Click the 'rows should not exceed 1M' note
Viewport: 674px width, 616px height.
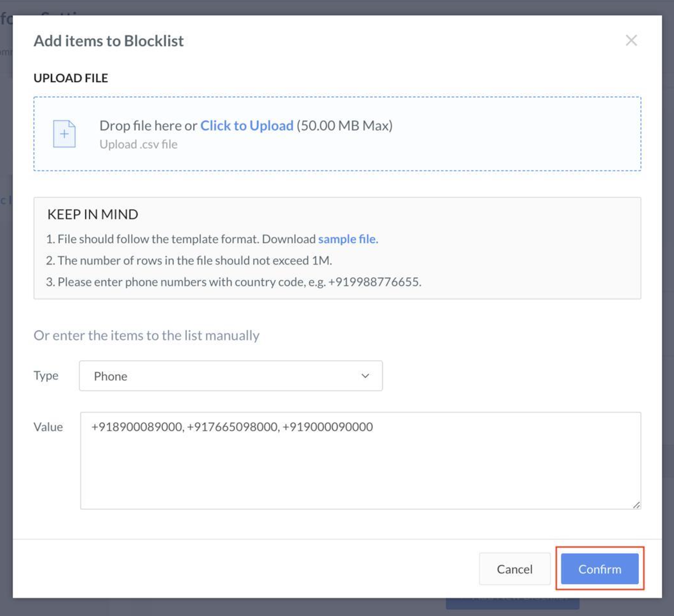[189, 260]
